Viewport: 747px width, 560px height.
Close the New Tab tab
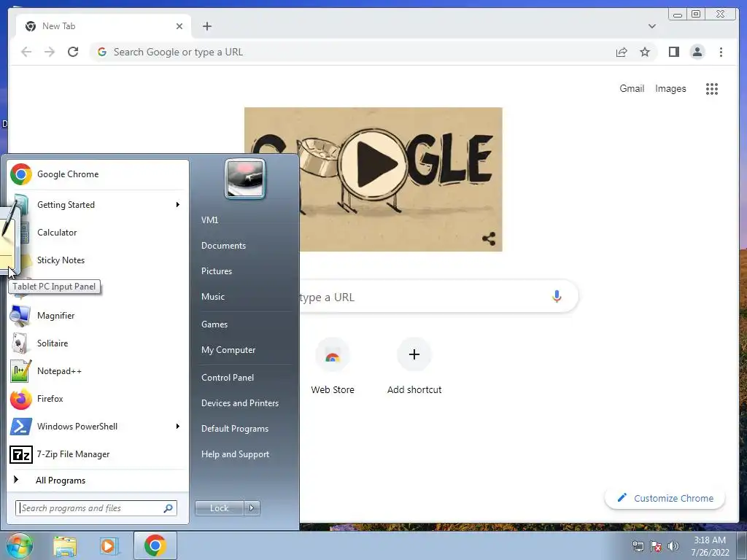(179, 26)
